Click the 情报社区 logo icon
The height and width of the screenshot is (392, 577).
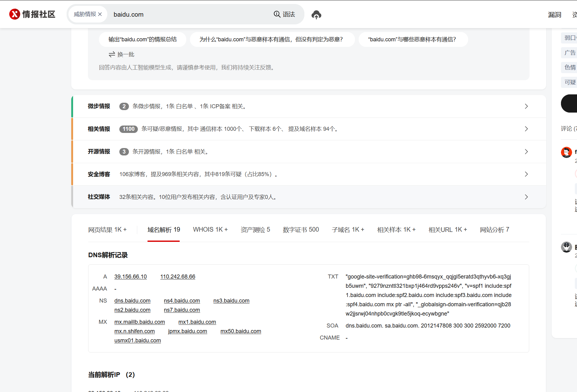click(x=14, y=14)
